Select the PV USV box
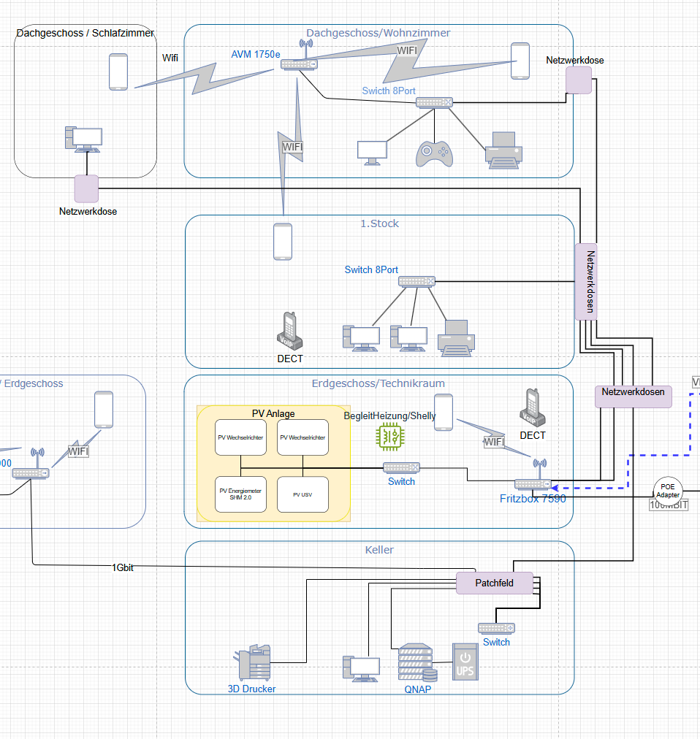700x739 pixels. (303, 494)
